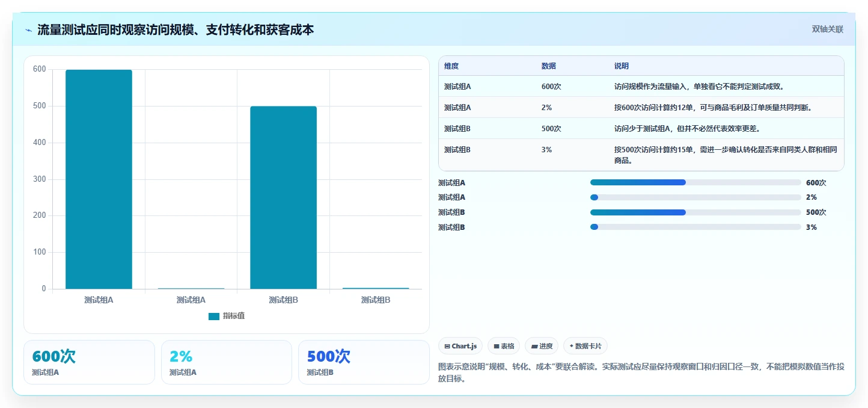Click the 数据 table column header
This screenshot has height=408, width=868.
tap(549, 66)
